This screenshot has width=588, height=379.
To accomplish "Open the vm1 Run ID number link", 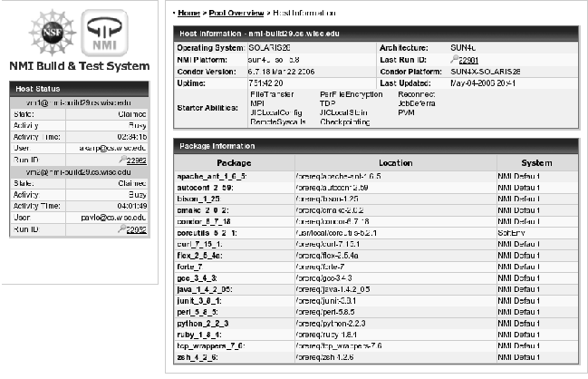I will click(136, 160).
